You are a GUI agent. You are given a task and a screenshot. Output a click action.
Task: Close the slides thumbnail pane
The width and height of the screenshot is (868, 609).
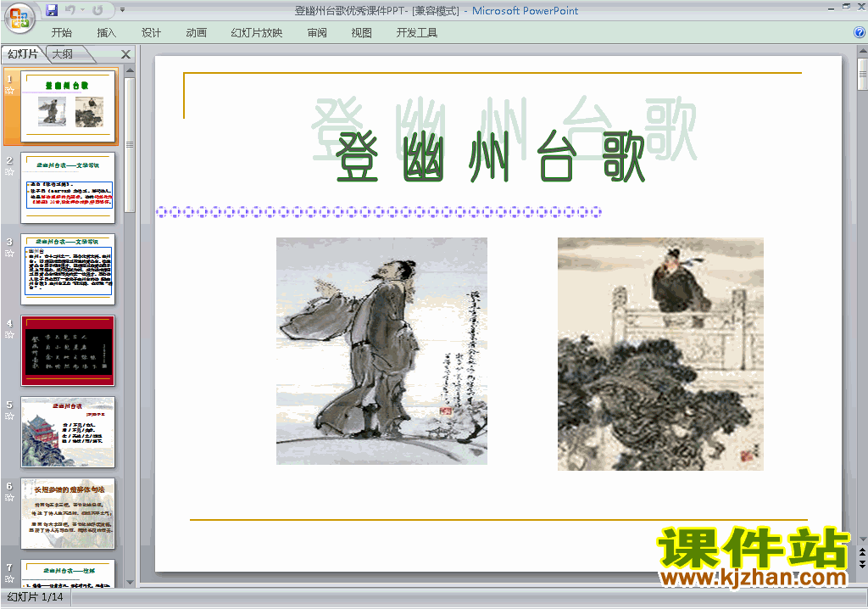125,54
